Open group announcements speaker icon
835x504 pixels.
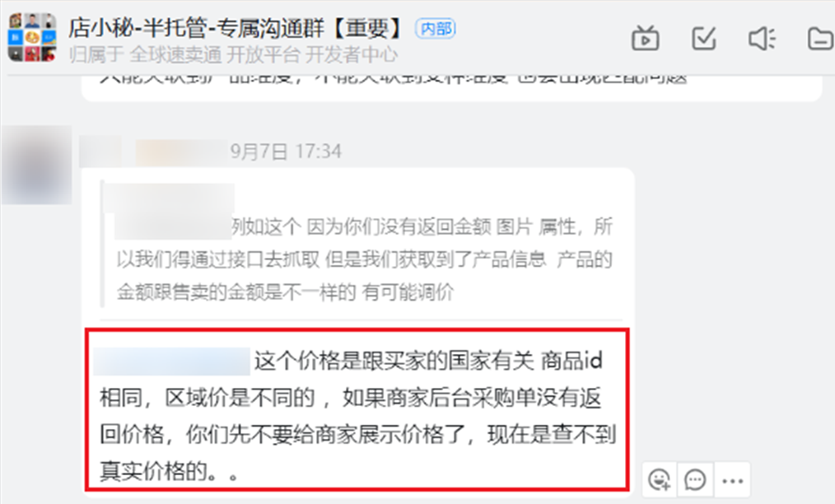click(762, 39)
